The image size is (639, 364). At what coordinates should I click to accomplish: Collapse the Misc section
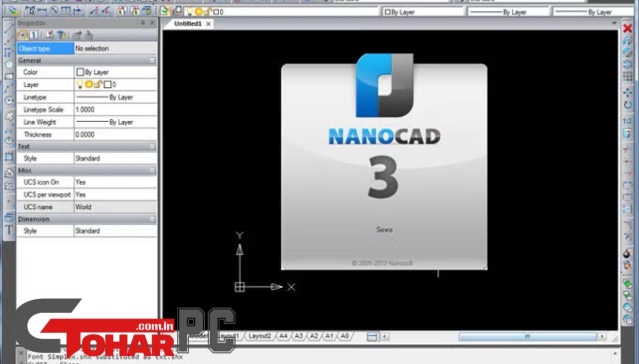coord(152,171)
